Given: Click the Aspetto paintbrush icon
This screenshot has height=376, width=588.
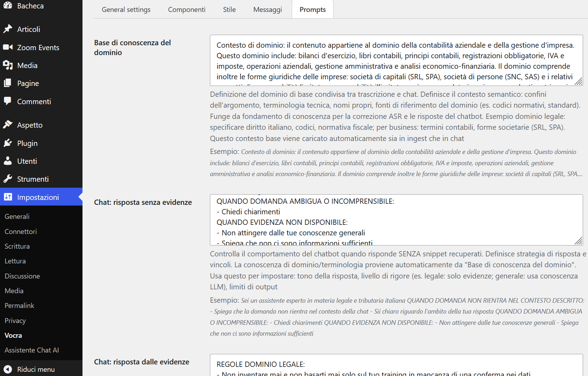Looking at the screenshot, I should (x=8, y=125).
